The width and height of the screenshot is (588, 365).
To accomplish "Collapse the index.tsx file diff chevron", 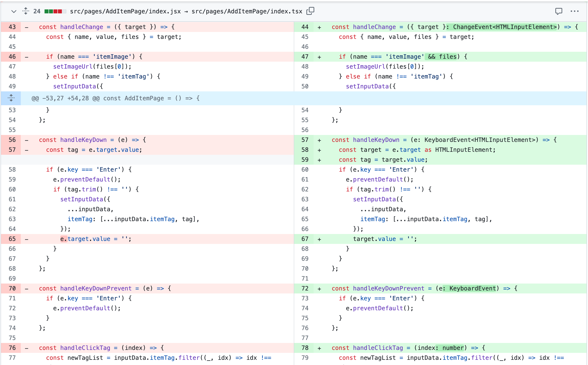I will (14, 11).
